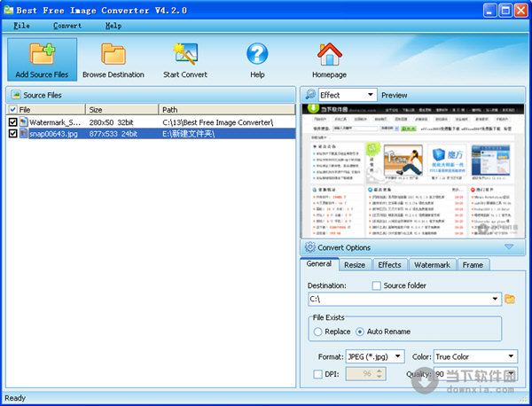Click the size cell 280x50 32bit
This screenshot has height=406, width=532.
click(111, 122)
